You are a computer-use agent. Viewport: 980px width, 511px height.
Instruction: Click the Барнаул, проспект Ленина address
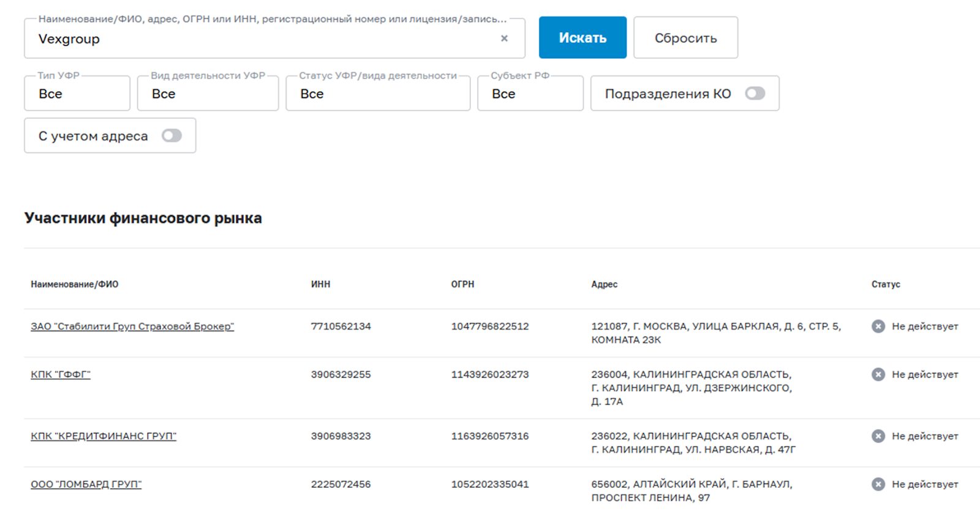click(692, 491)
